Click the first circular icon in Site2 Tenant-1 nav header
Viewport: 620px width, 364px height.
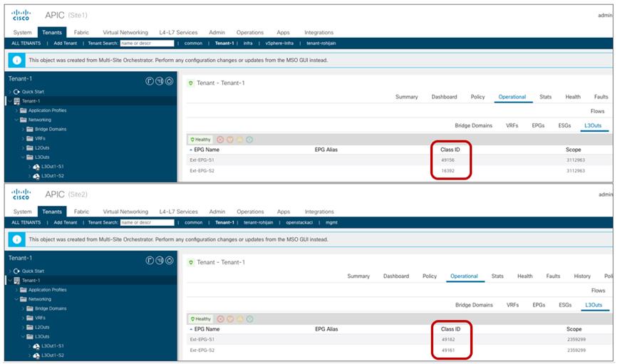click(150, 260)
